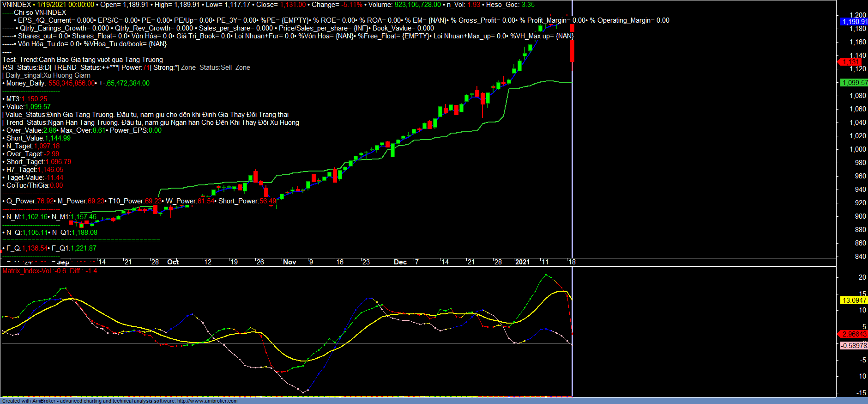Viewport: 868px width, 404px height.
Task: Select the Matrix_Index-Vol indicator title
Action: point(27,271)
